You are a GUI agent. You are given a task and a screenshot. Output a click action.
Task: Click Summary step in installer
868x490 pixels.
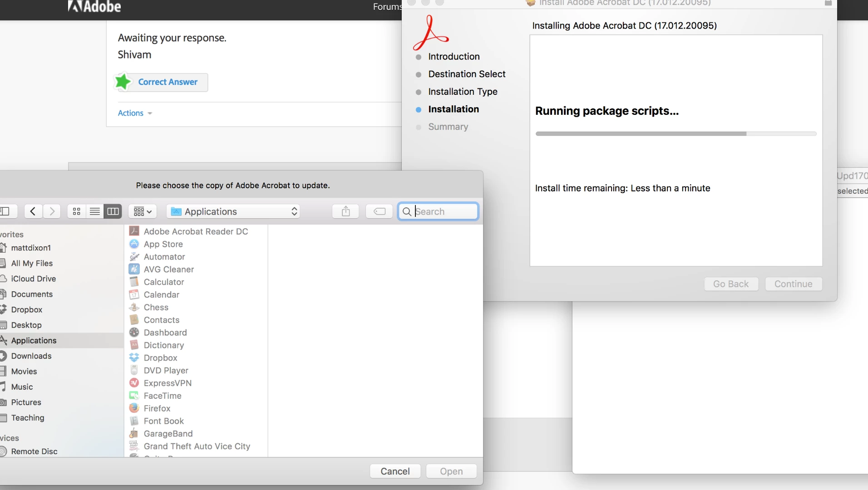tap(448, 127)
